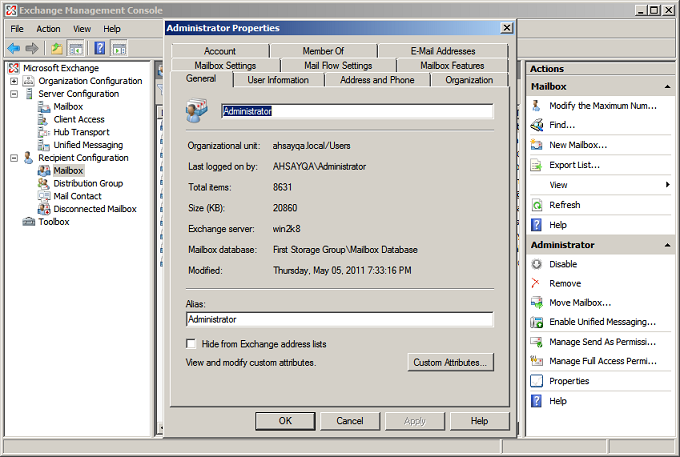Click the Recipient Configuration icon

28,157
